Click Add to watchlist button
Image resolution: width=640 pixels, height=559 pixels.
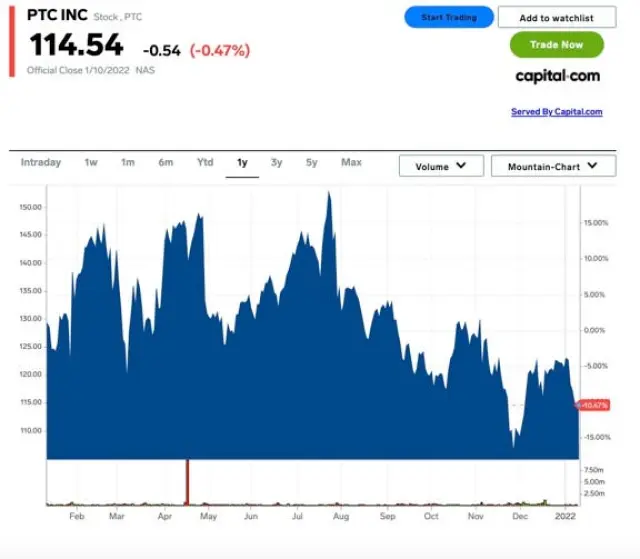coord(556,18)
